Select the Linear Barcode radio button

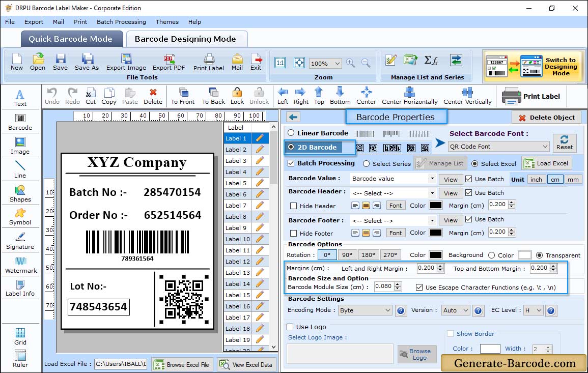click(x=291, y=133)
